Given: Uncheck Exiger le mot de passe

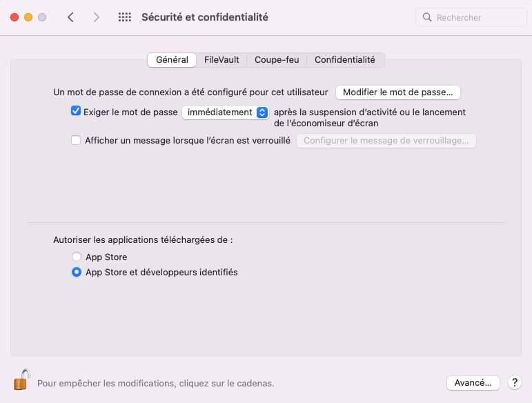Looking at the screenshot, I should 76,111.
